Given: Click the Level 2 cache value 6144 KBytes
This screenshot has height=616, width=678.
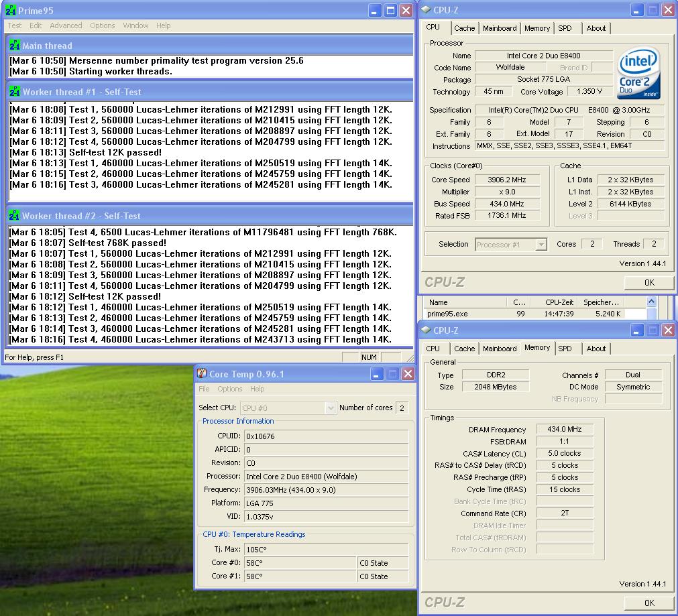Looking at the screenshot, I should (630, 204).
